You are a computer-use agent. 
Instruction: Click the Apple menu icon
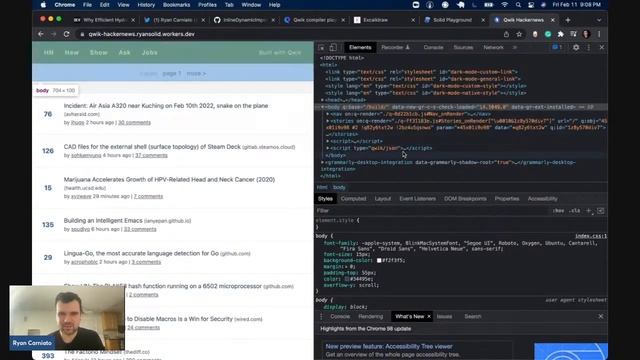pyautogui.click(x=43, y=5)
